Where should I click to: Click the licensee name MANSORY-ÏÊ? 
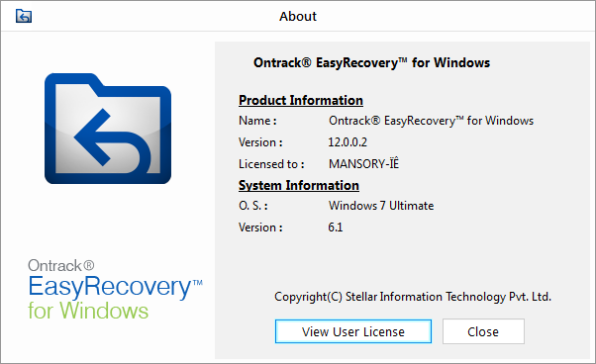pyautogui.click(x=363, y=164)
